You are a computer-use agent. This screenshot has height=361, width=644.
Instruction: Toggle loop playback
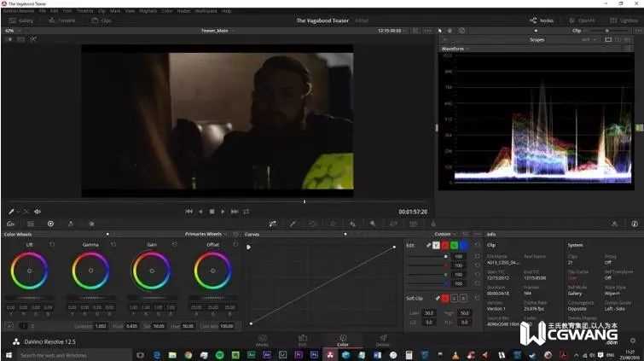coord(246,212)
